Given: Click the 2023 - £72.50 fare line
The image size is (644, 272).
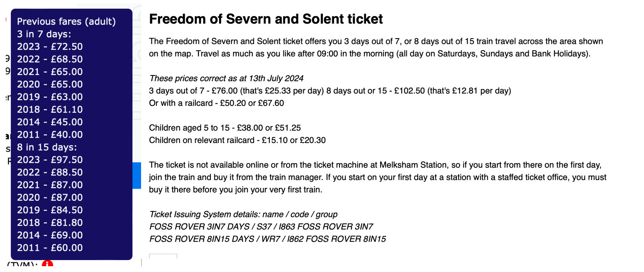Looking at the screenshot, I should point(50,46).
